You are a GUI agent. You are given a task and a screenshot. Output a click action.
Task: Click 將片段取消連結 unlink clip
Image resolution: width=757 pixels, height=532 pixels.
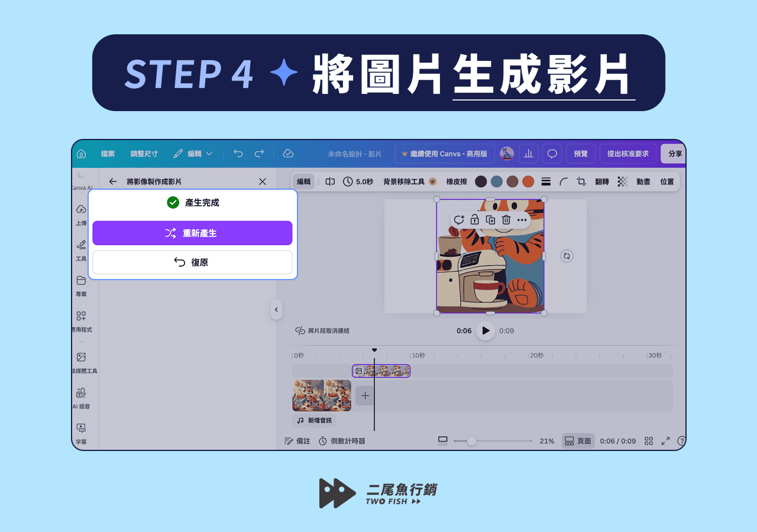(x=323, y=330)
